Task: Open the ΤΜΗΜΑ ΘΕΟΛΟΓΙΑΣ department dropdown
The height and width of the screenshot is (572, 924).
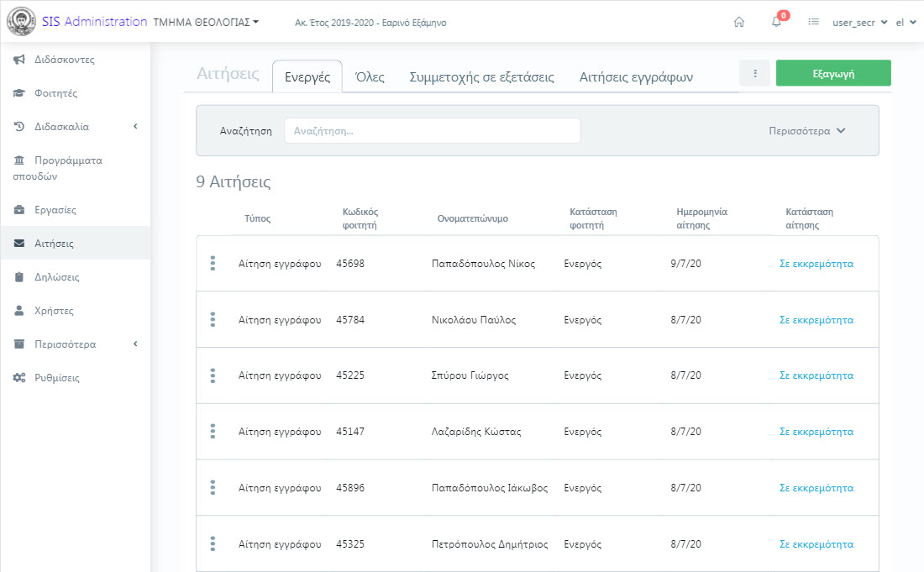Action: coord(206,23)
